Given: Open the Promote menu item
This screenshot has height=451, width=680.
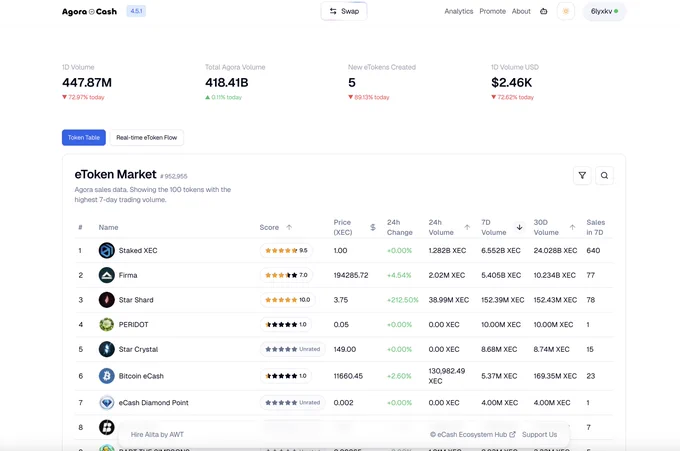Looking at the screenshot, I should tap(492, 11).
